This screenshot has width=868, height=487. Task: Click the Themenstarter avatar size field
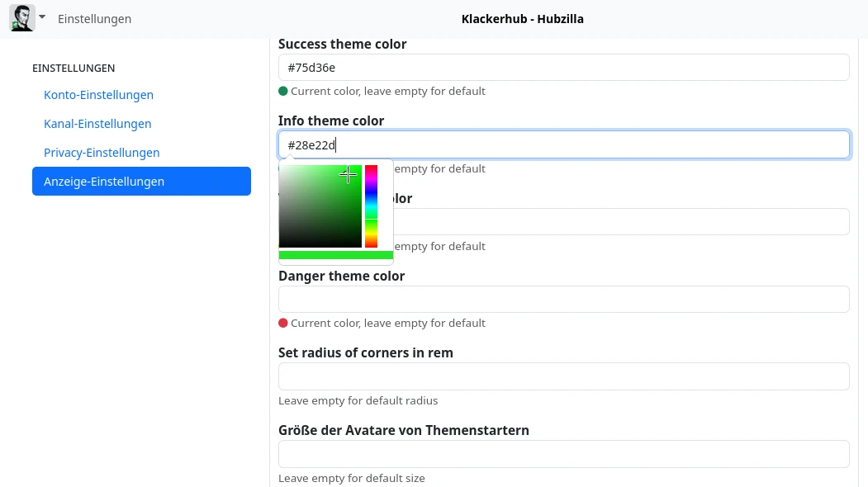563,454
